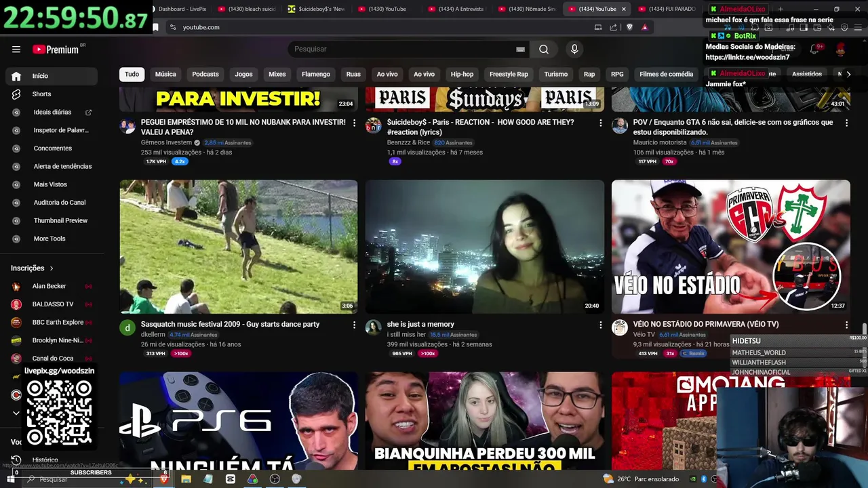Play the Véio no estádio thumbnail

(730, 247)
